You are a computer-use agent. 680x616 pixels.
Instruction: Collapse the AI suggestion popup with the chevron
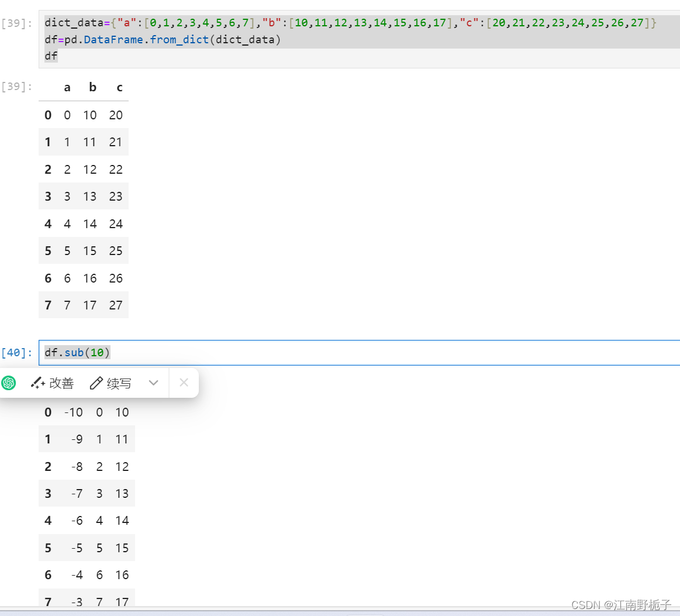[153, 383]
